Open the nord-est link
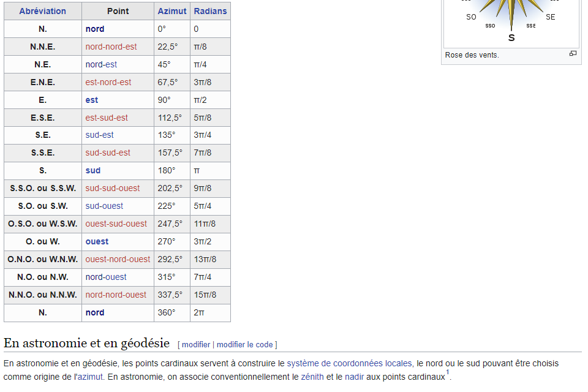 tap(101, 64)
